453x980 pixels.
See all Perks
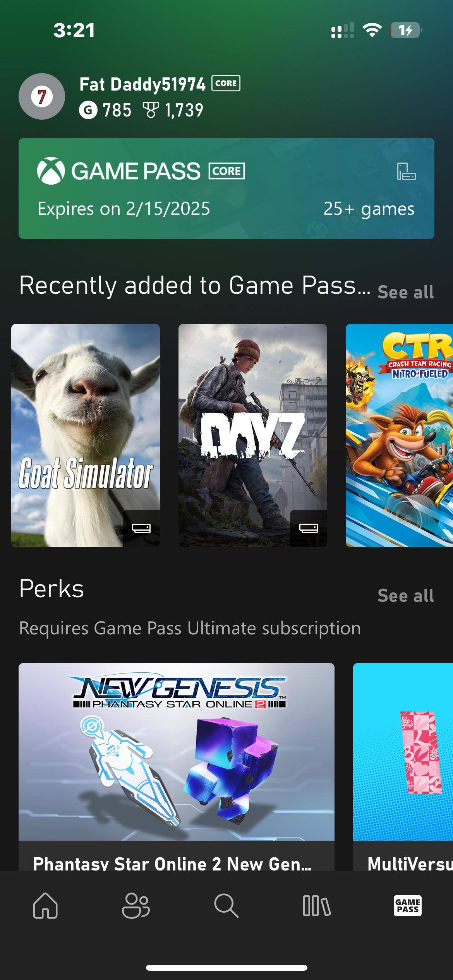tap(405, 596)
